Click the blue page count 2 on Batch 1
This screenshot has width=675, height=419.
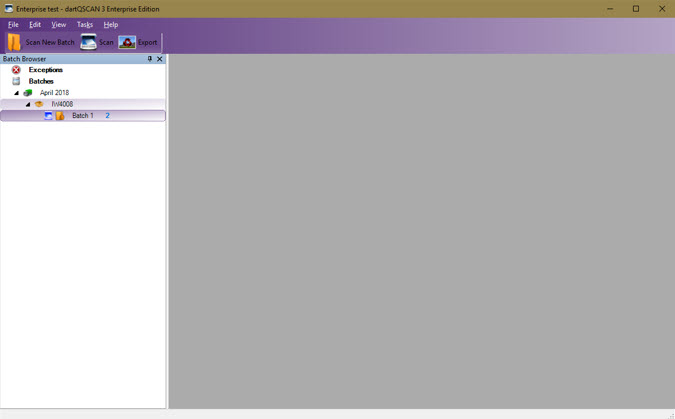click(107, 115)
